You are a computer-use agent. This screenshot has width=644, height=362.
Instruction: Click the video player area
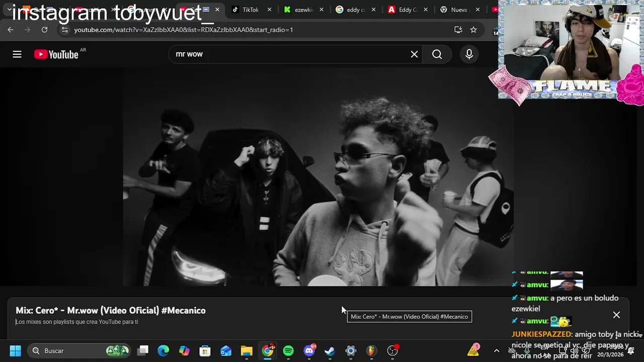pyautogui.click(x=318, y=177)
